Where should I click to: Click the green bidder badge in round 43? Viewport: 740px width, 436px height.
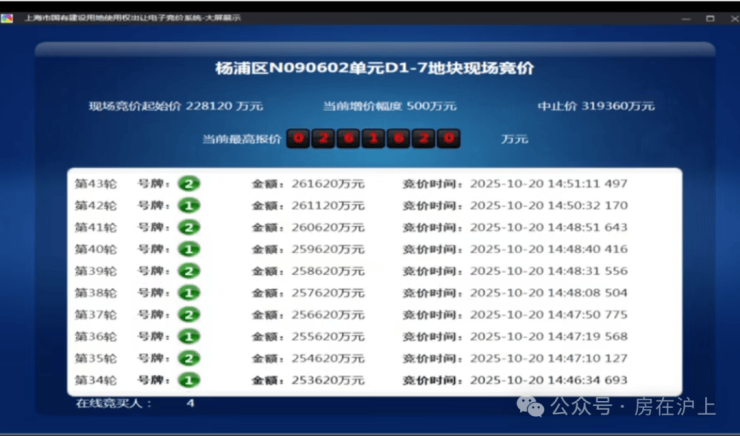189,184
